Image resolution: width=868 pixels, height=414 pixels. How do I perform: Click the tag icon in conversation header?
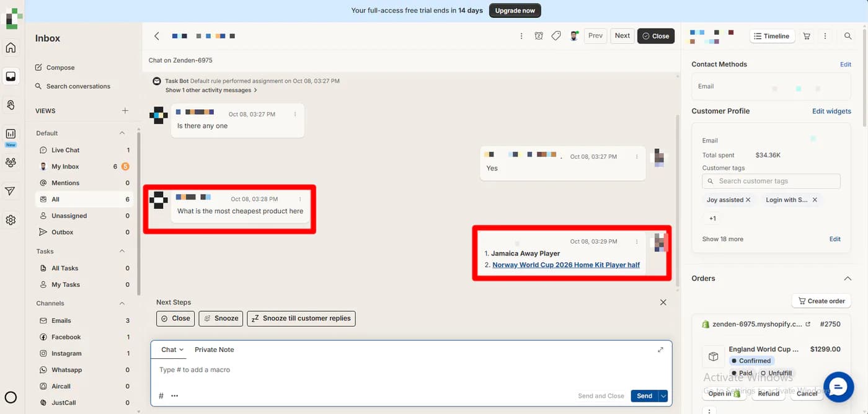pyautogui.click(x=556, y=36)
